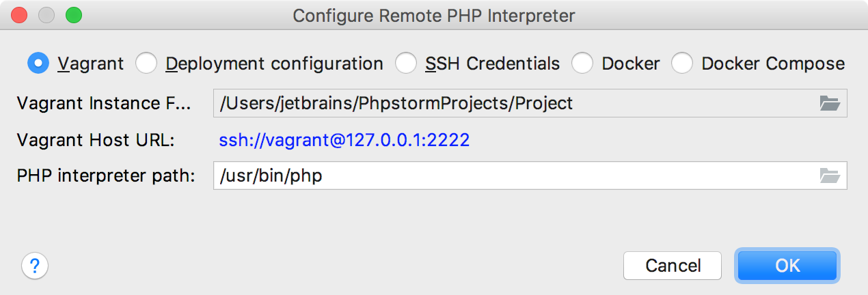Click the gray minimize window button
The width and height of the screenshot is (868, 295).
46,14
